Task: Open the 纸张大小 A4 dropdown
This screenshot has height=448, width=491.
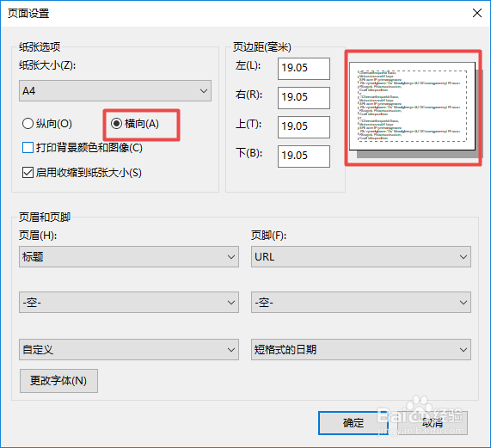Action: click(x=115, y=91)
